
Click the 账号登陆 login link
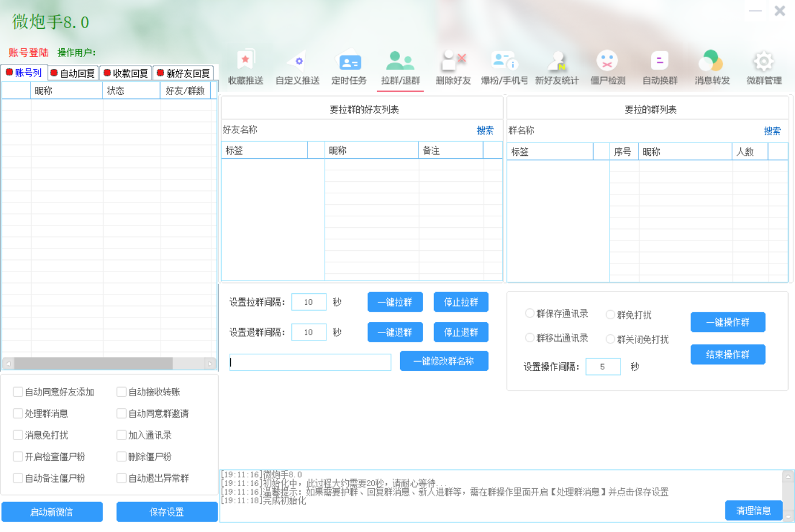coord(29,52)
